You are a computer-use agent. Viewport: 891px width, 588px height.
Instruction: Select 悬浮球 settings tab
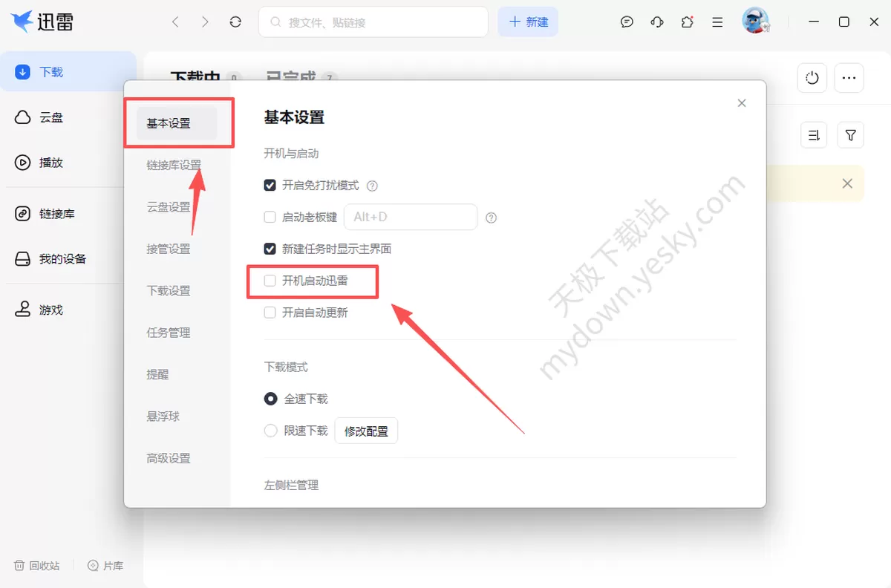[163, 416]
